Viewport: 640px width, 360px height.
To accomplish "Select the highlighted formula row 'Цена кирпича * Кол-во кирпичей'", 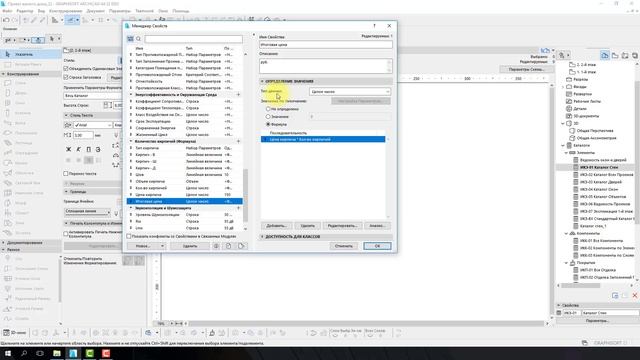I will tap(323, 139).
